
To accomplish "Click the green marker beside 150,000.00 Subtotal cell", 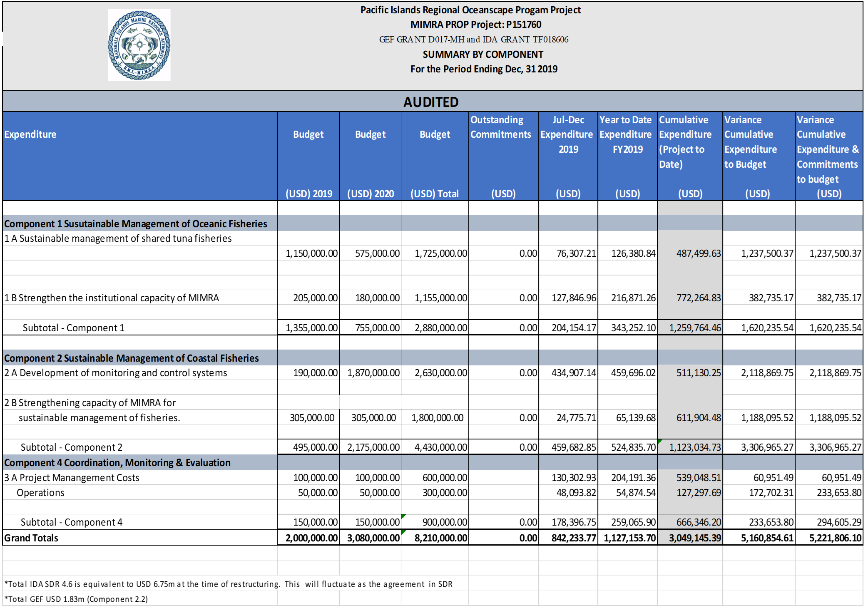I will point(403,516).
